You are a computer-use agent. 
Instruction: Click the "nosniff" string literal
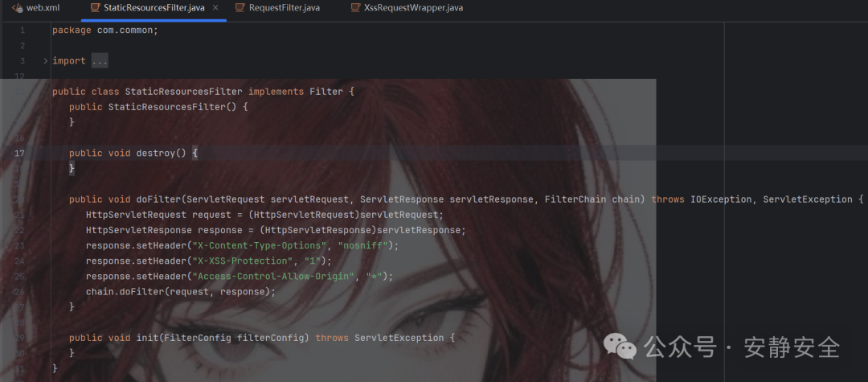[x=362, y=245]
